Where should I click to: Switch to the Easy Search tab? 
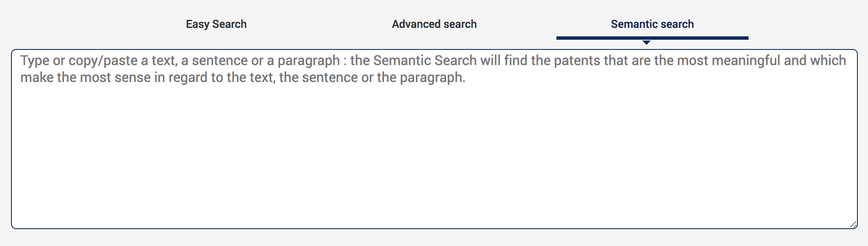[x=216, y=24]
